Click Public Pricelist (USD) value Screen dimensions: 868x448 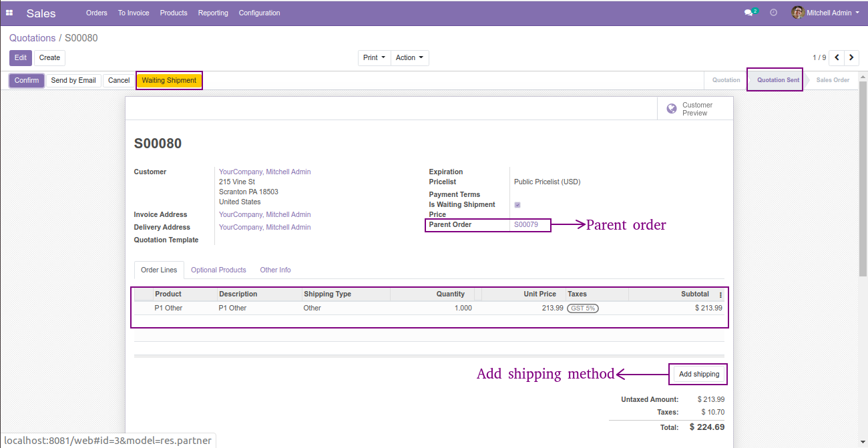tap(548, 182)
